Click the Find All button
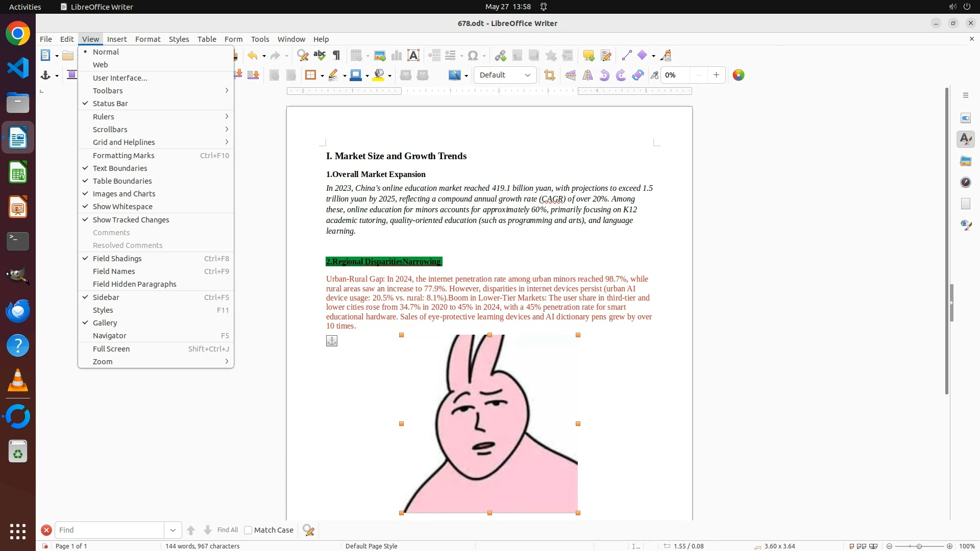Image resolution: width=980 pixels, height=551 pixels. 227,531
